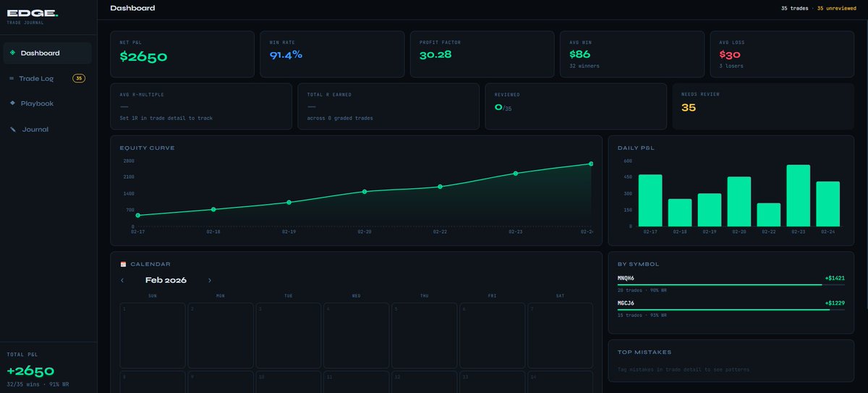Click the Avg Win $86 value
Image resolution: width=868 pixels, height=393 pixels.
tap(580, 54)
